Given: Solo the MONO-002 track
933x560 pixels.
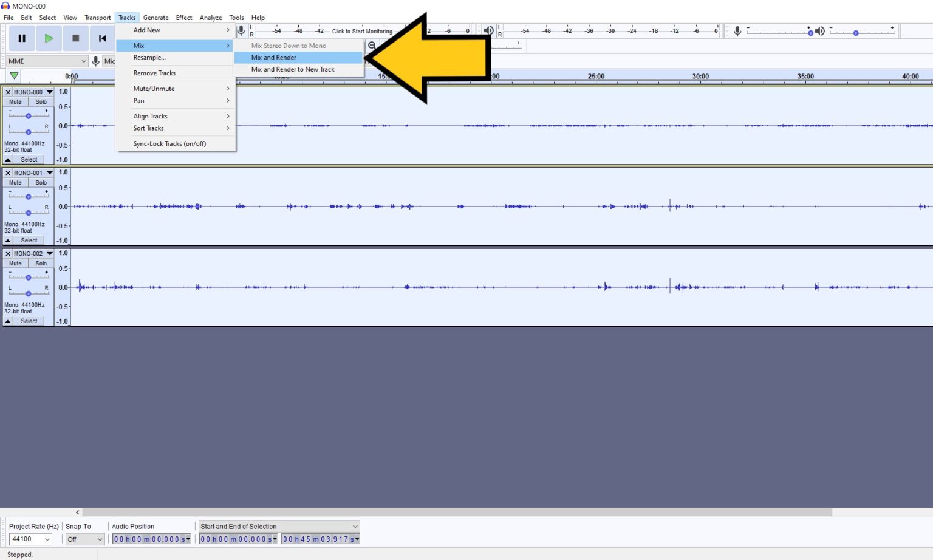Looking at the screenshot, I should pyautogui.click(x=40, y=263).
